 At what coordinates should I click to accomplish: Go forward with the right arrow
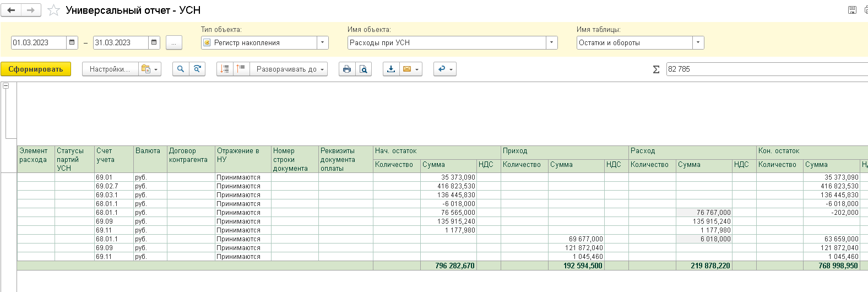point(31,10)
